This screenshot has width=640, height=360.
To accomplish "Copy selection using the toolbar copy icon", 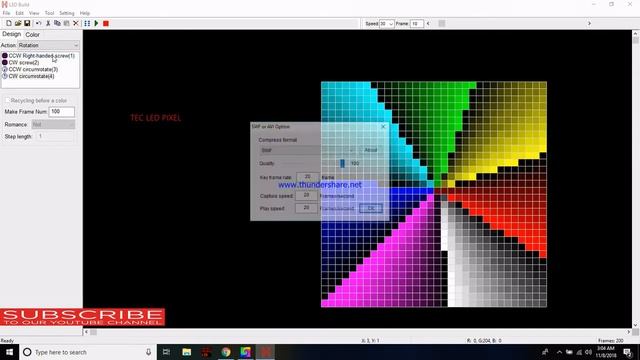I will pos(57,23).
